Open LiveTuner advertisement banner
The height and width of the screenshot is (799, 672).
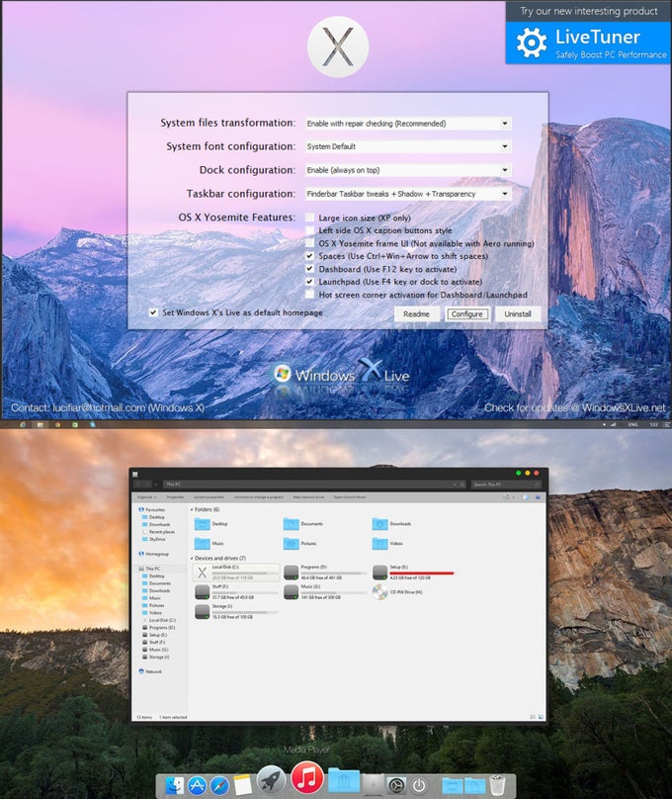(588, 43)
